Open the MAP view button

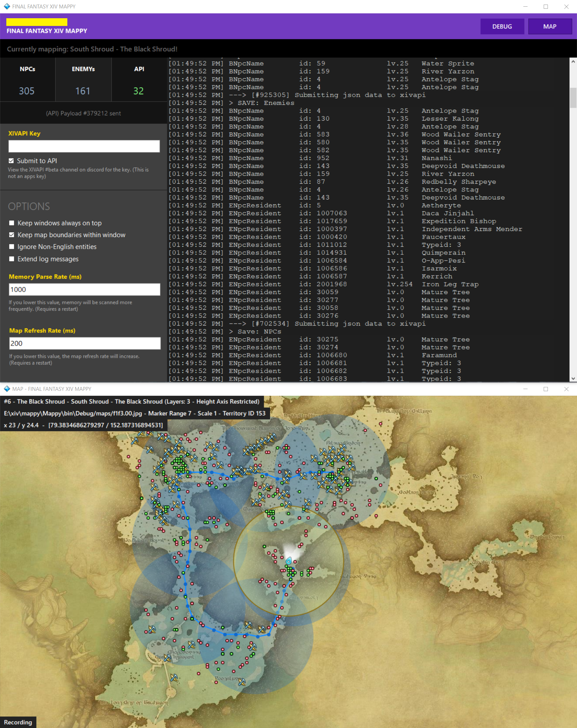(550, 27)
